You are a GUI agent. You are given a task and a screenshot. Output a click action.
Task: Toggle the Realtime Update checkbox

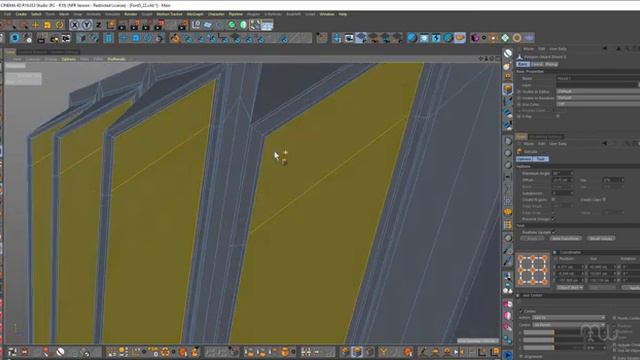[x=553, y=232]
